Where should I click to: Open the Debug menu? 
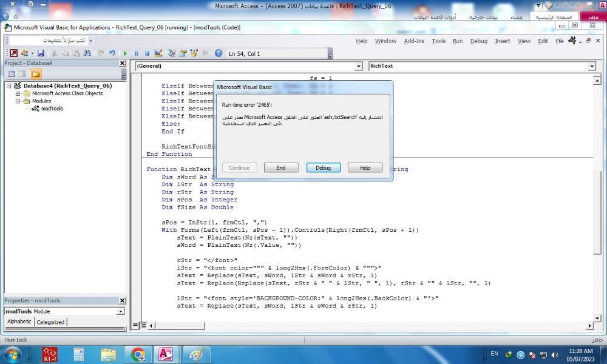(x=479, y=41)
